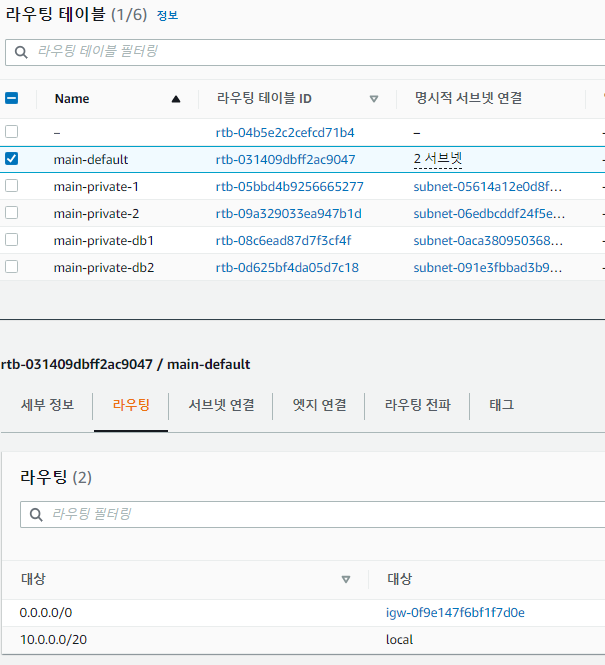Check the unnamed rtb-04b5e2c2cefcd71b4 row checkbox
This screenshot has width=605, height=665.
point(11,131)
